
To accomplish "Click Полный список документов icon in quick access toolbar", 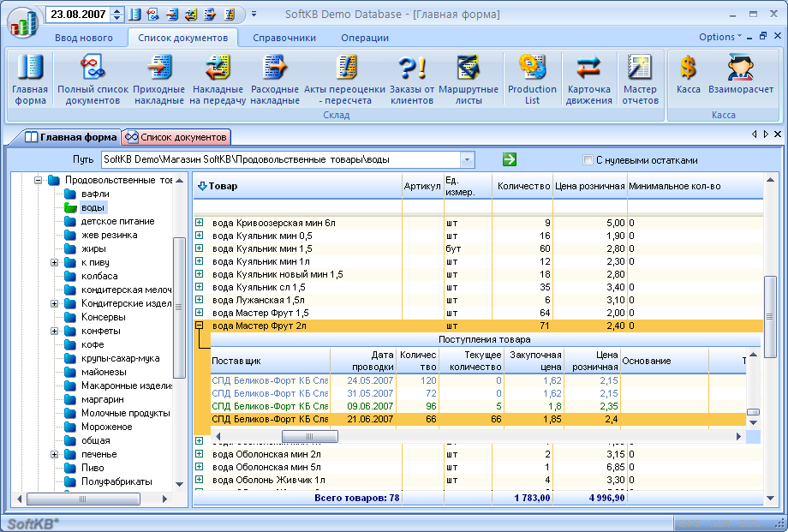I will tap(152, 15).
